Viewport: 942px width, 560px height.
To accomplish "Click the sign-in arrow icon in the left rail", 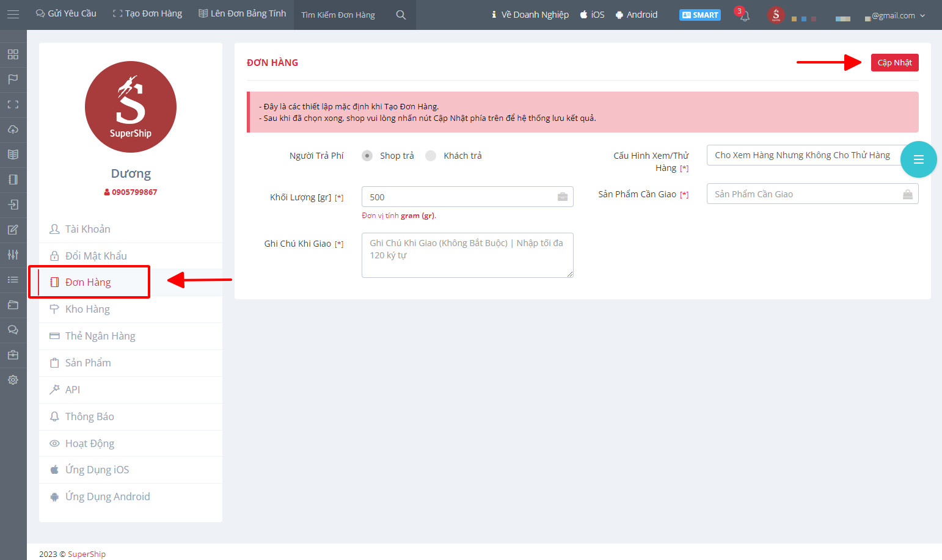I will coord(13,205).
